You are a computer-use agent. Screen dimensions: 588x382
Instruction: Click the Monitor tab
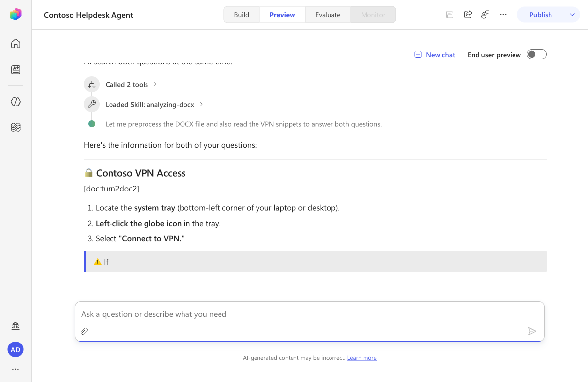tap(373, 15)
